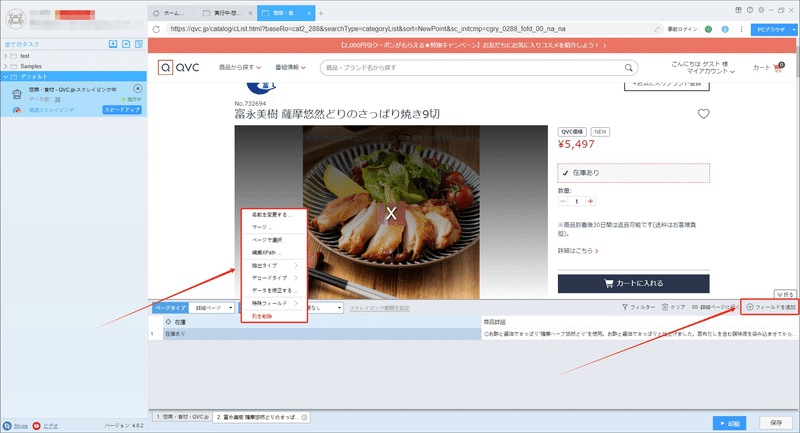
Task: Expand the Samples folder
Action: tap(6, 66)
